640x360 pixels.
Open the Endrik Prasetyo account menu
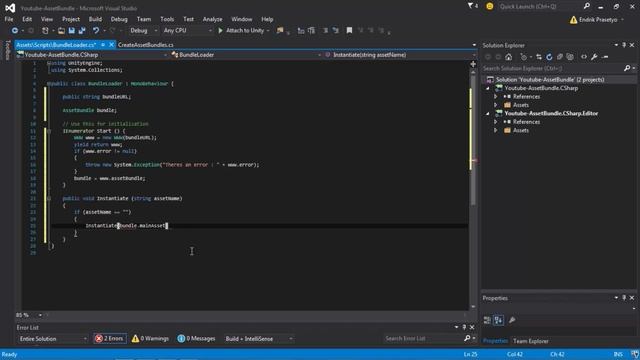click(598, 20)
